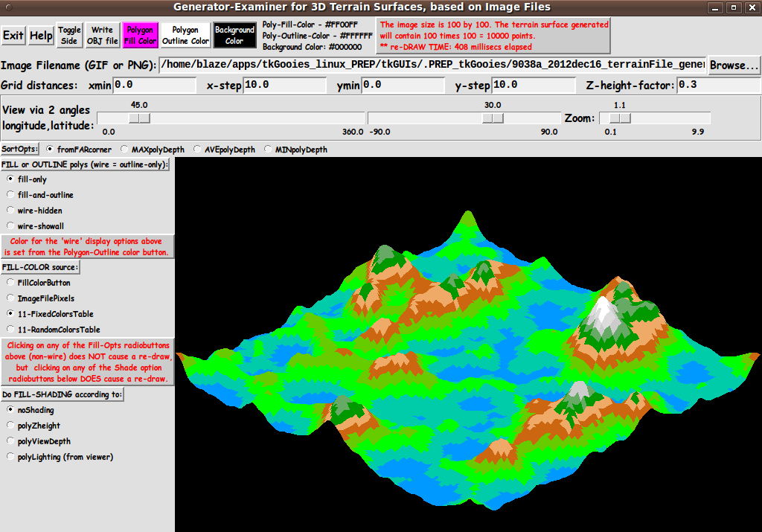Image resolution: width=762 pixels, height=532 pixels.
Task: Minimize the Generator-Examiner window
Action: click(x=715, y=7)
